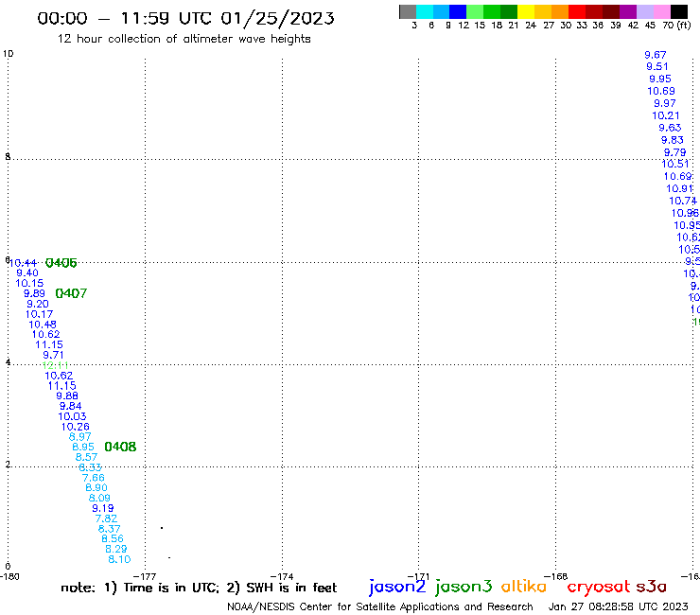The width and height of the screenshot is (700, 615).
Task: Click the black legend color swatch
Action: (678, 11)
